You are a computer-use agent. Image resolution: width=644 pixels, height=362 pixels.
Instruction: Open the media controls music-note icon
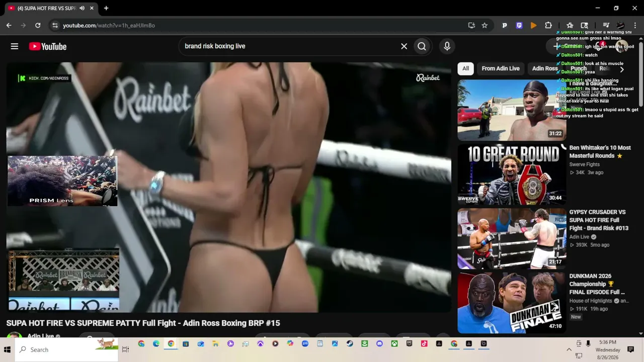coord(606,25)
